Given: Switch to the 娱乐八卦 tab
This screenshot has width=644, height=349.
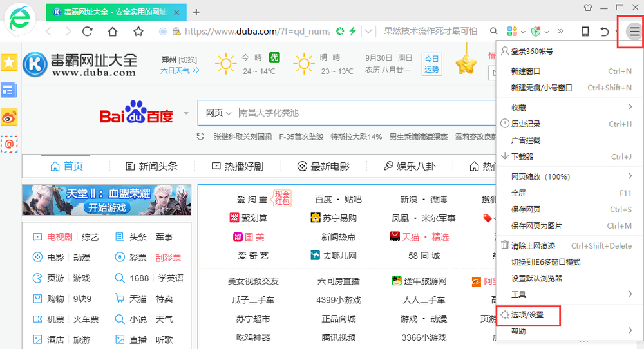Looking at the screenshot, I should pyautogui.click(x=409, y=166).
